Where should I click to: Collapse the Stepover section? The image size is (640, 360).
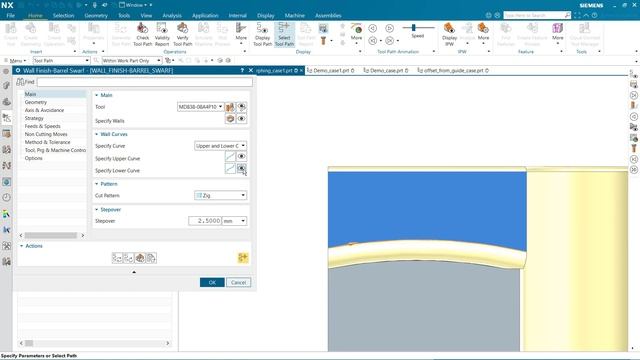[x=97, y=210]
